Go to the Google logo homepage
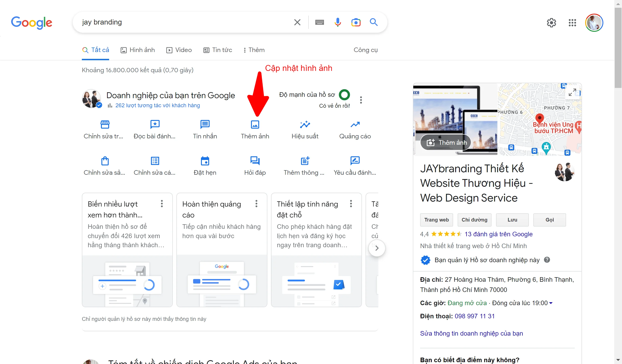 click(x=32, y=23)
